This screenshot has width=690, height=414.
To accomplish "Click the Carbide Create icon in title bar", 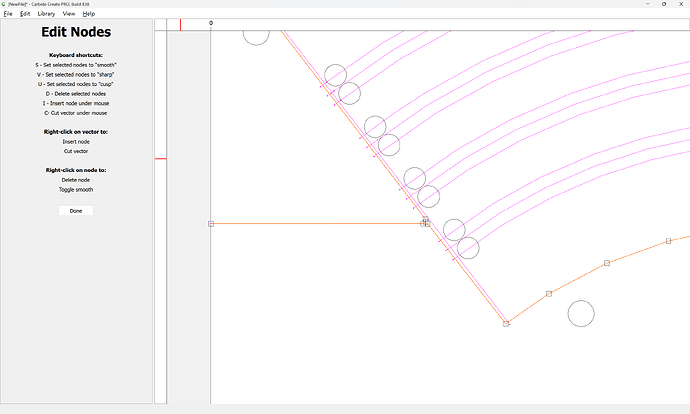I will [x=4, y=4].
